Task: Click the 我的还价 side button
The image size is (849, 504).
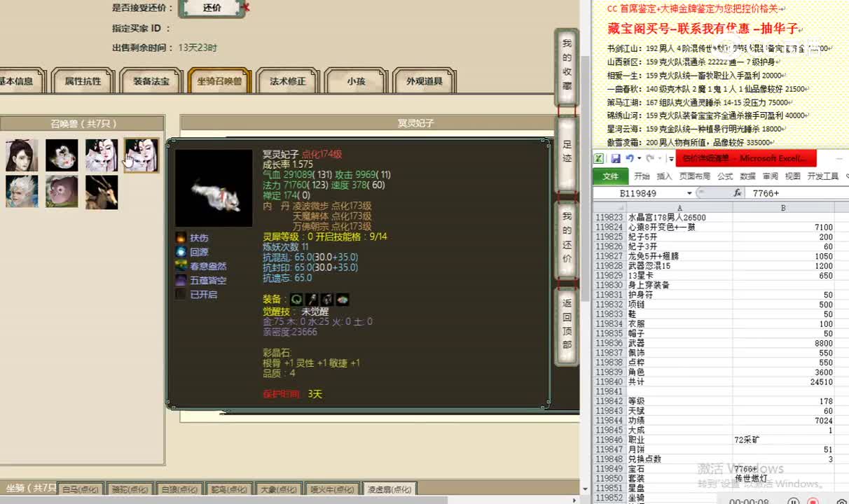Action: (567, 241)
